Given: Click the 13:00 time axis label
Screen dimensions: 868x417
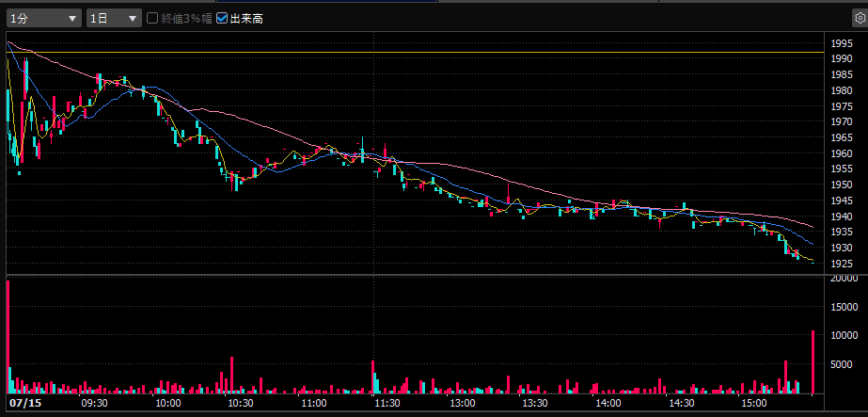Looking at the screenshot, I should (462, 403).
